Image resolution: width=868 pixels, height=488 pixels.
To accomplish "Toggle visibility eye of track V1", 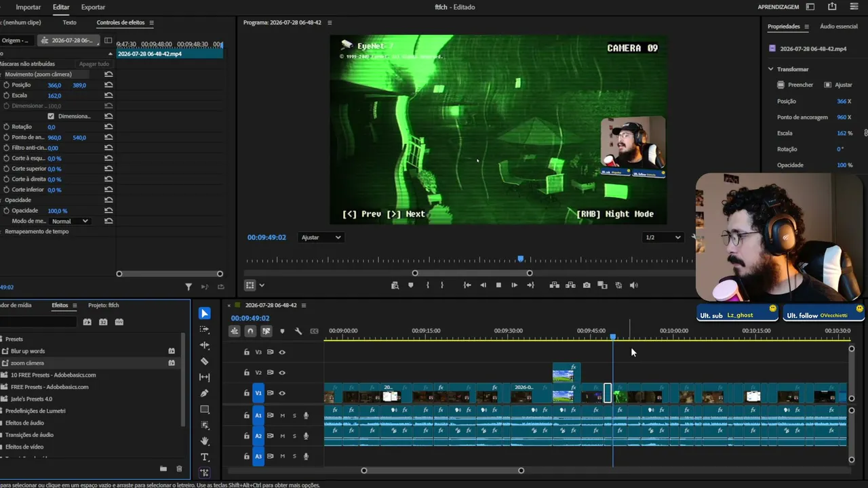I will 282,393.
